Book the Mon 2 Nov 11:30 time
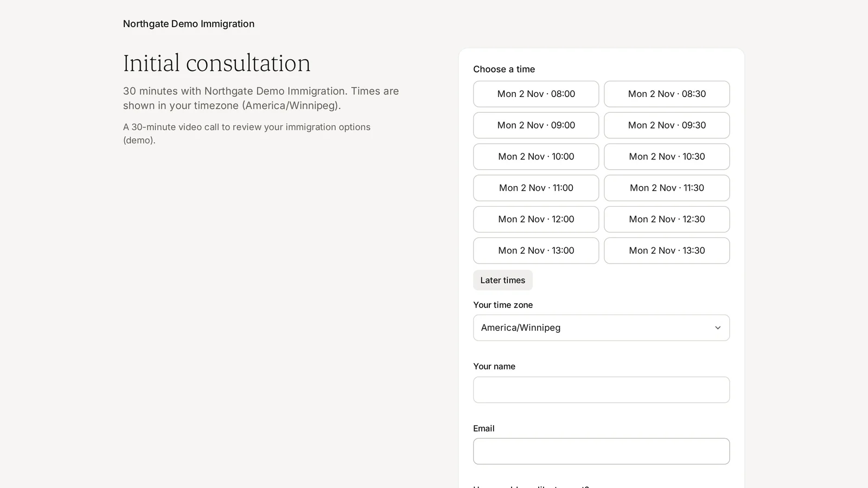The height and width of the screenshot is (488, 868). point(667,188)
